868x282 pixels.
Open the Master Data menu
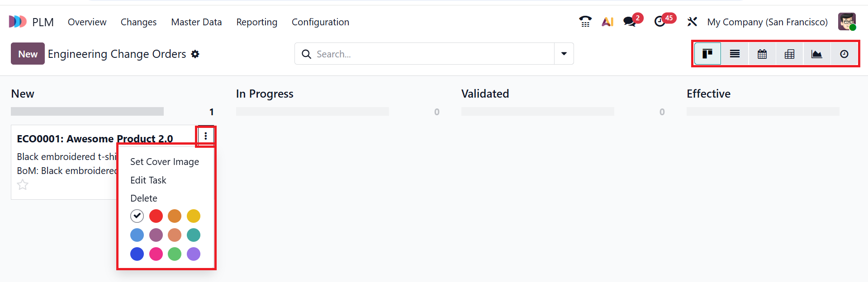point(196,22)
